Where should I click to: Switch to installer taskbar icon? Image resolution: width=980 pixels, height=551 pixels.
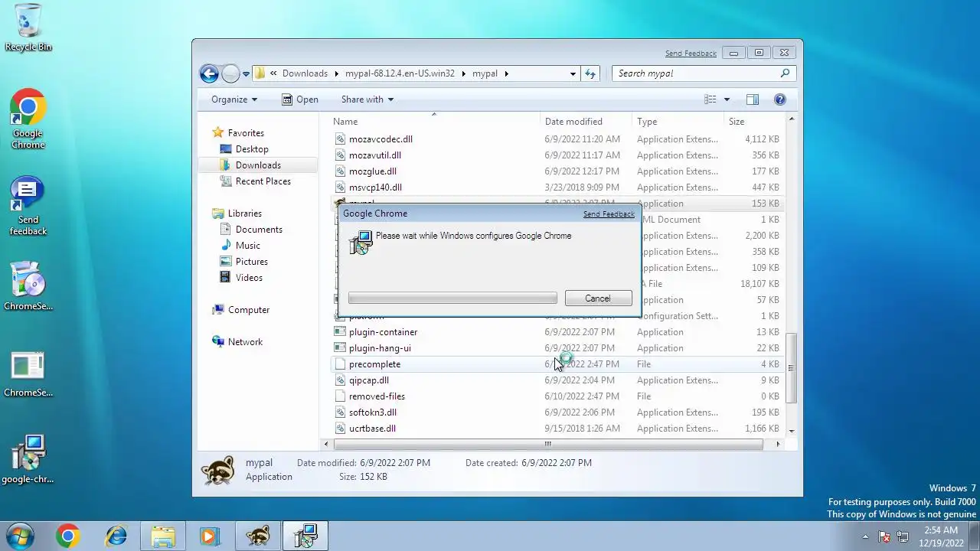305,536
